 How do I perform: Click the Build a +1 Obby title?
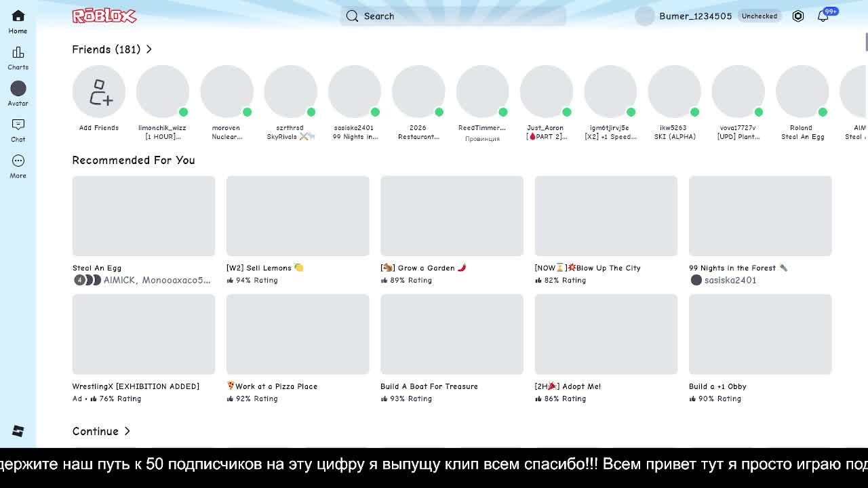[x=717, y=386]
